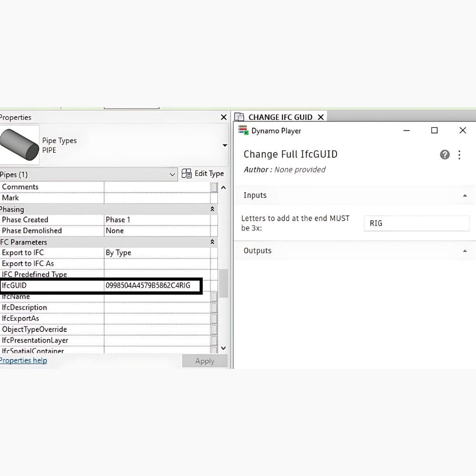Close the Properties palette with the X
This screenshot has width=476, height=476.
click(224, 117)
